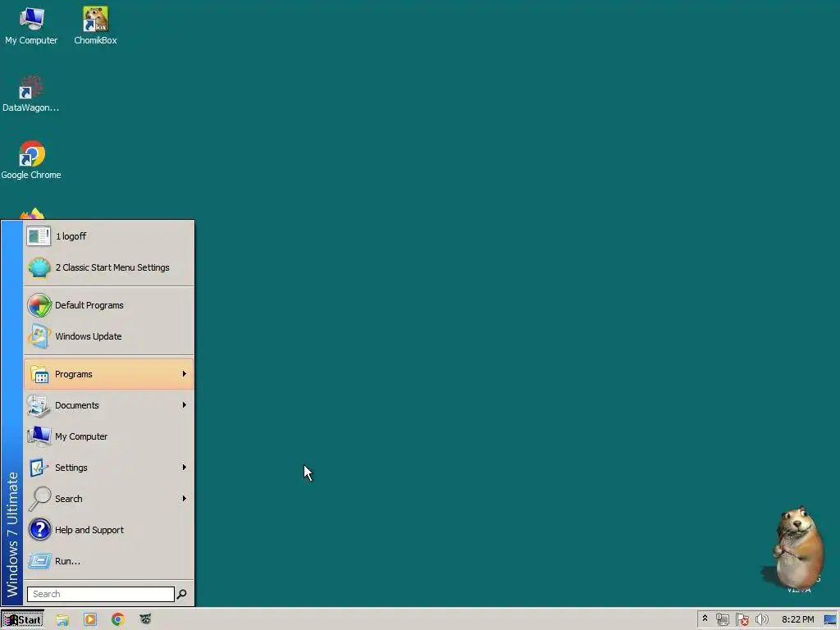Launch Google Chrome from the desktop
Image resolution: width=840 pixels, height=630 pixels.
(x=31, y=161)
